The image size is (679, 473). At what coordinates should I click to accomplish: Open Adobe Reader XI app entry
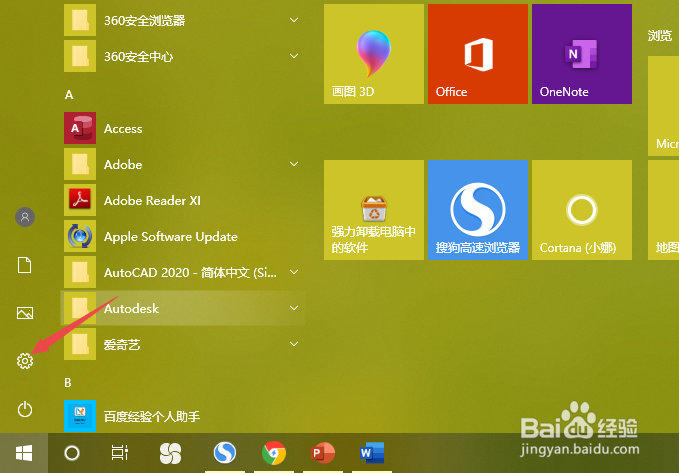183,200
